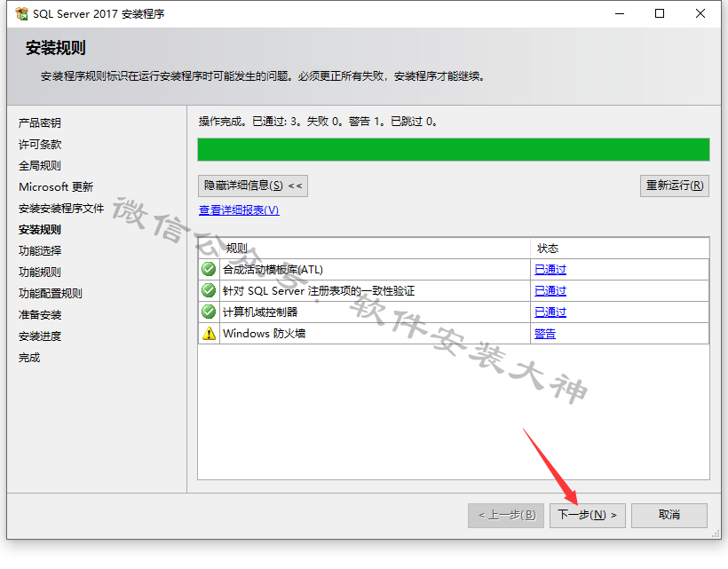This screenshot has height=569, width=728.
Task: Select the 安装安装程序文件 step in sidebar
Action: click(x=61, y=209)
